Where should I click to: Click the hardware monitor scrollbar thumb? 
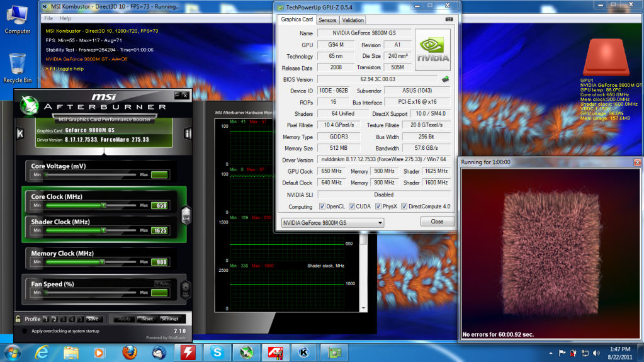point(363,240)
